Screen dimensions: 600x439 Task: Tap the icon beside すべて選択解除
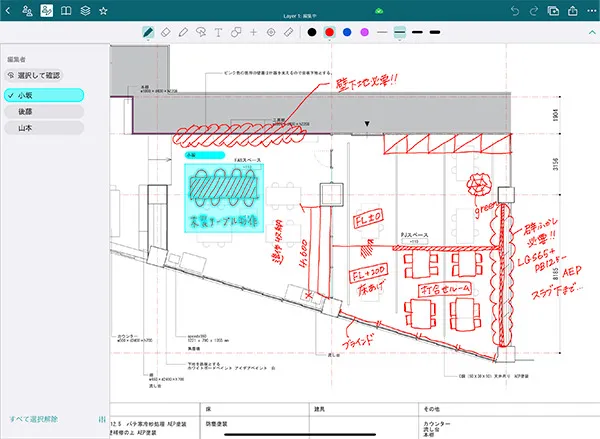[x=102, y=419]
